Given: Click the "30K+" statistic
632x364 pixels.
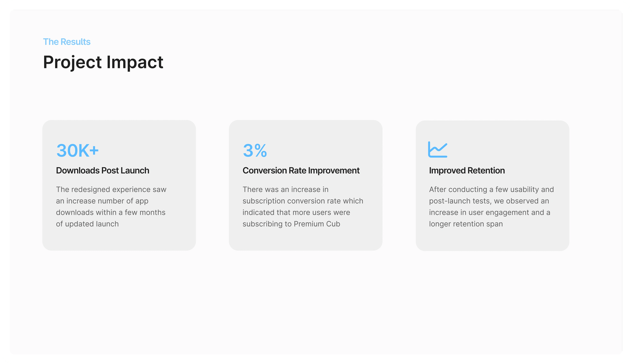Looking at the screenshot, I should [x=78, y=151].
